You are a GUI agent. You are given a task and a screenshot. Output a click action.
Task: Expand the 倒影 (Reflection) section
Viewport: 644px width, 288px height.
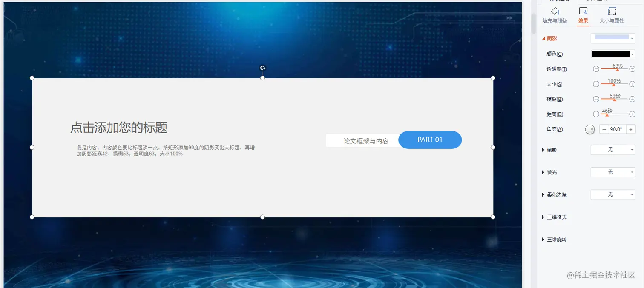549,150
